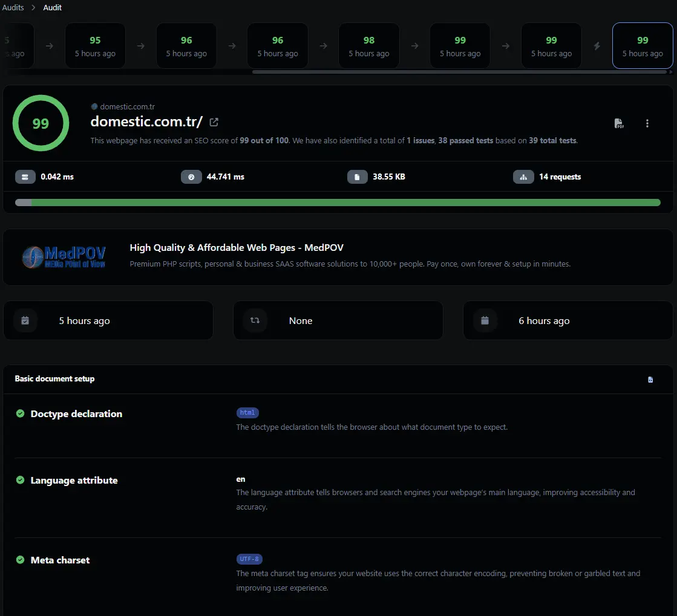Open the three-dot options menu
Image resolution: width=677 pixels, height=616 pixels.
pos(647,123)
